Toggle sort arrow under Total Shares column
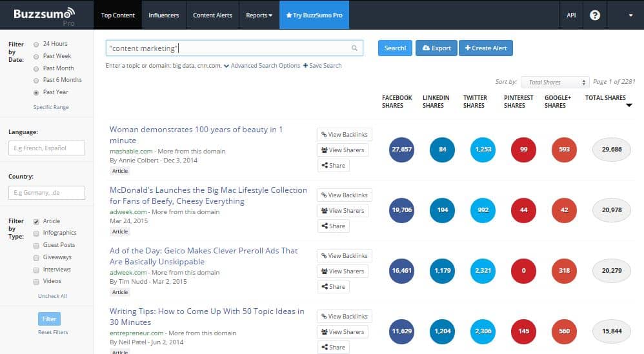 [629, 105]
